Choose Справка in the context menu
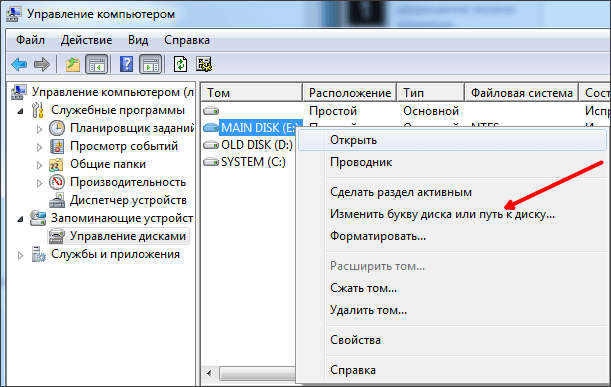611x387 pixels. 452,370
